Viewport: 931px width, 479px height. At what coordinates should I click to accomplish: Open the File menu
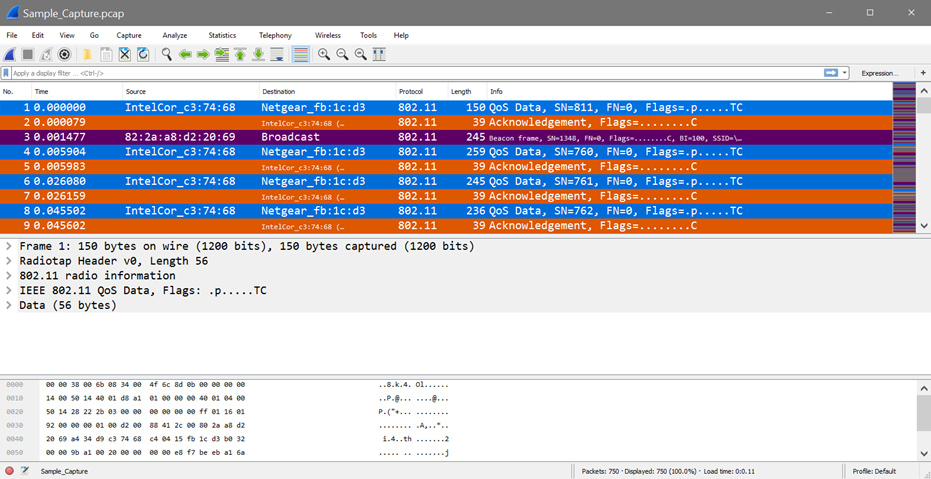tap(12, 36)
